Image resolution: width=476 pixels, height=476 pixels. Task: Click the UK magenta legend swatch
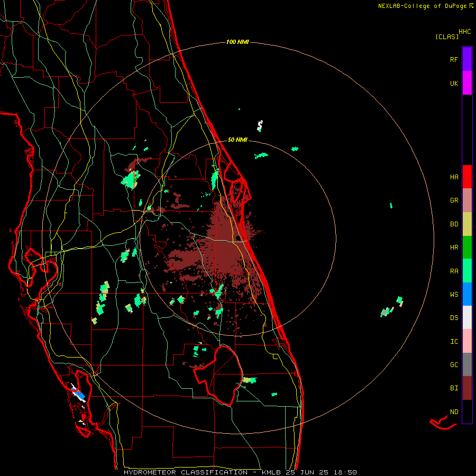pos(467,83)
